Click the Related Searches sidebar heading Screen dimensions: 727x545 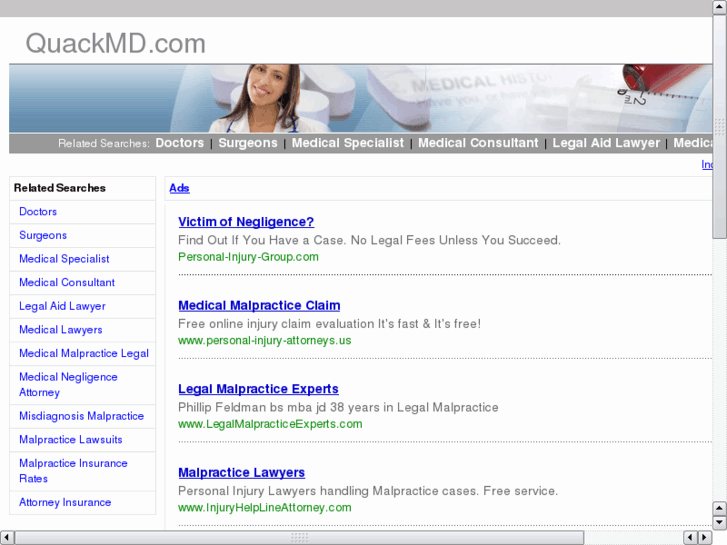pyautogui.click(x=60, y=188)
